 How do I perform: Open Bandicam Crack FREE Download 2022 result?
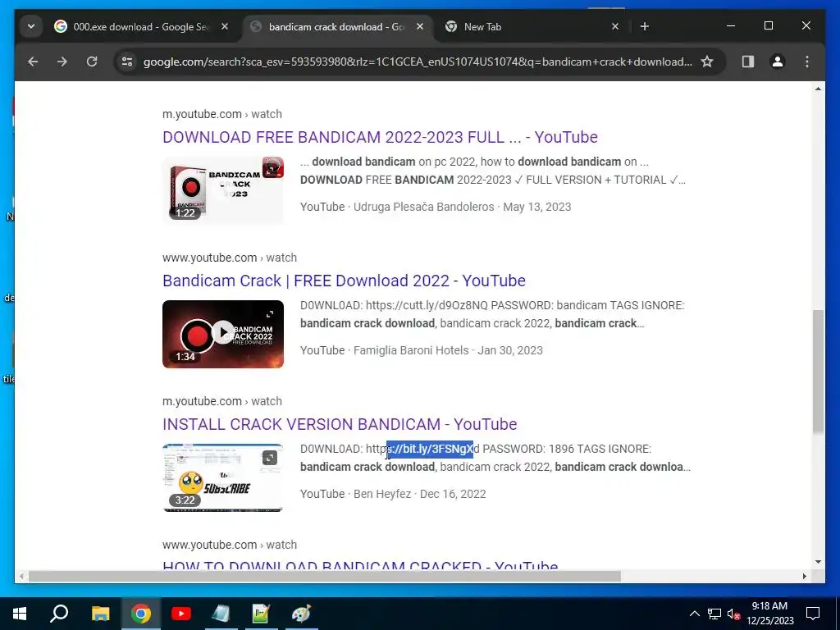(x=344, y=281)
